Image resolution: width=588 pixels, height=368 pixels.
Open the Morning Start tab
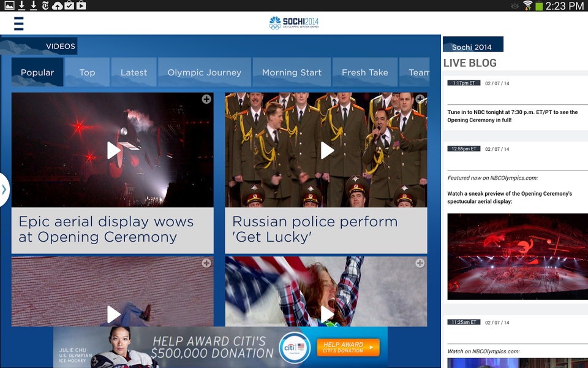click(292, 72)
